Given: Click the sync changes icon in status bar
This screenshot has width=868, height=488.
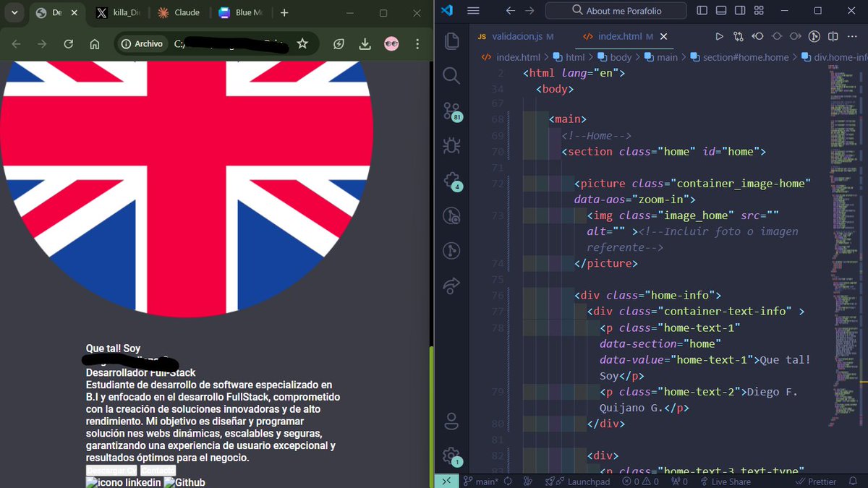Looking at the screenshot, I should (x=508, y=481).
